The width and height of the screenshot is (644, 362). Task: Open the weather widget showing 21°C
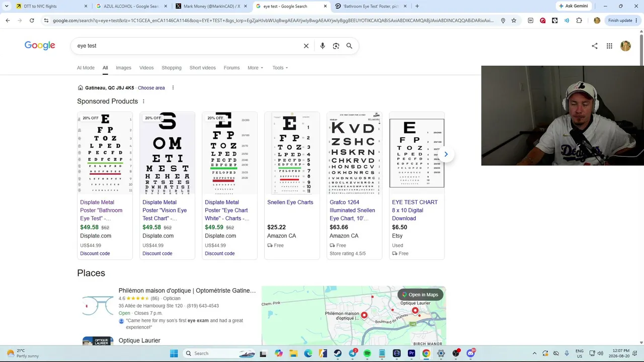click(23, 353)
